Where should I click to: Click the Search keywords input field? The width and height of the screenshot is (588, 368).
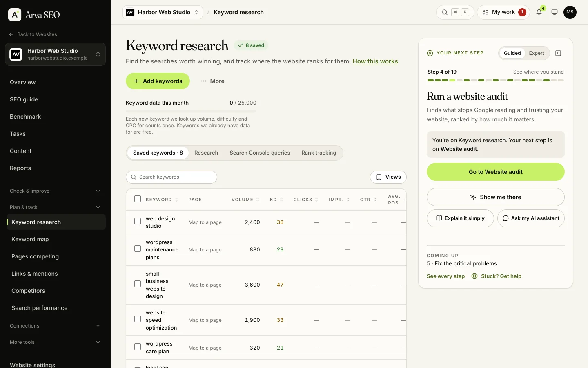(x=171, y=177)
